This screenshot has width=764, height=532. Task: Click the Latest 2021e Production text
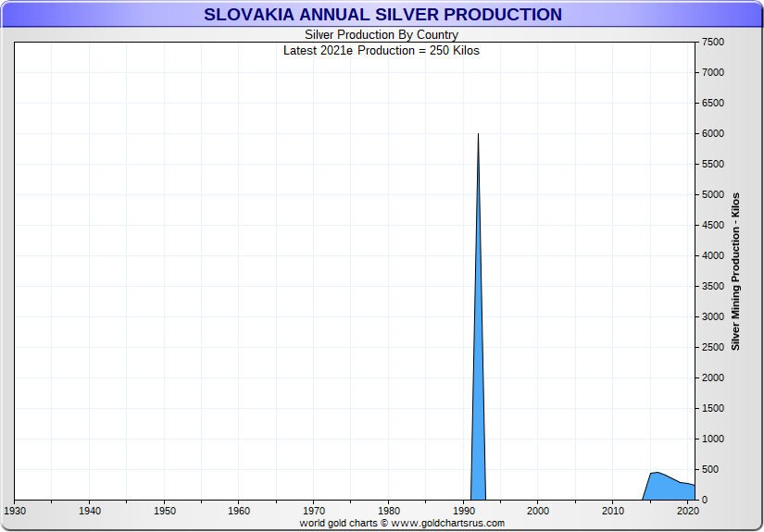pos(382,50)
